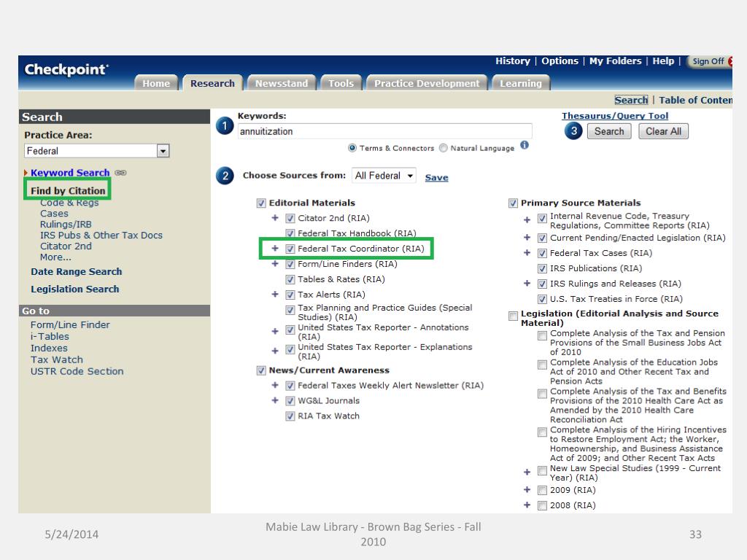Expand Form/Line Finders (RIA) tree node
The width and height of the screenshot is (747, 560).
coord(275,264)
